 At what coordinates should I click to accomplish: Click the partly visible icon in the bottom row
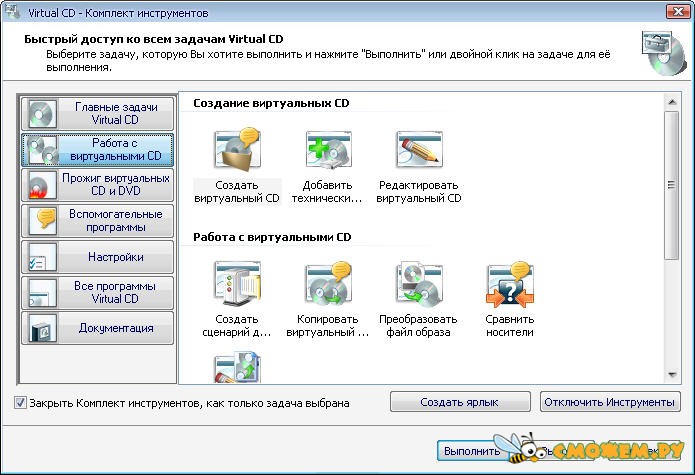(x=237, y=367)
